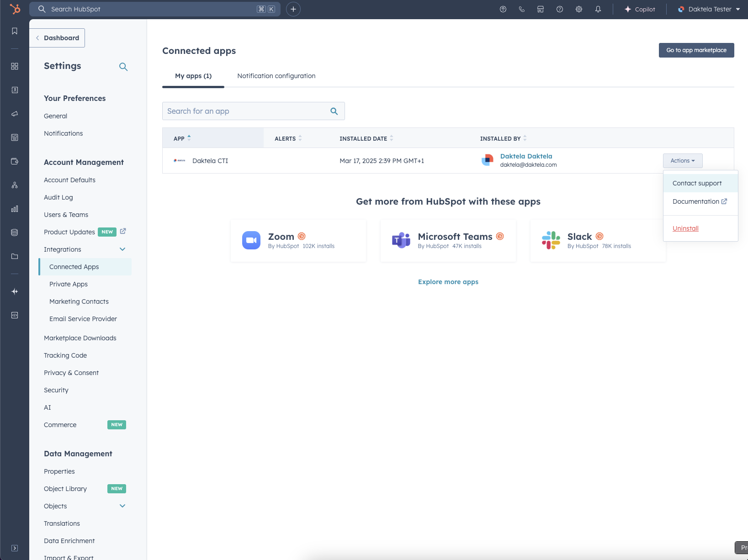This screenshot has width=748, height=560.
Task: Open the Actions dropdown for Daktela CTI
Action: [x=682, y=161]
